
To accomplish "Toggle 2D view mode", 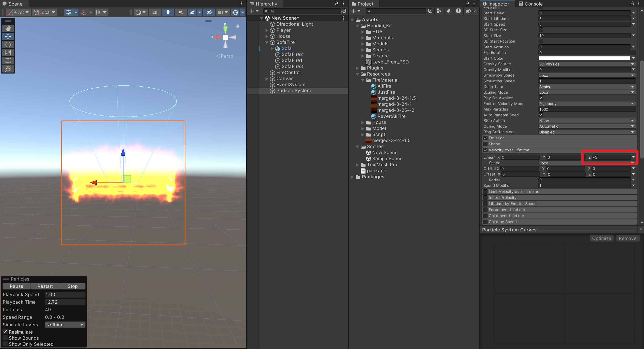I will (x=155, y=12).
